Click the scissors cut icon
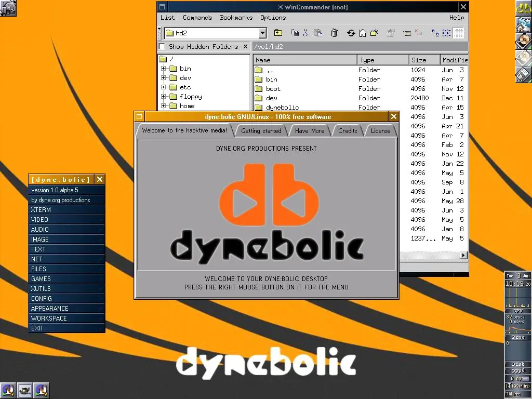This screenshot has height=399, width=532. (x=305, y=33)
